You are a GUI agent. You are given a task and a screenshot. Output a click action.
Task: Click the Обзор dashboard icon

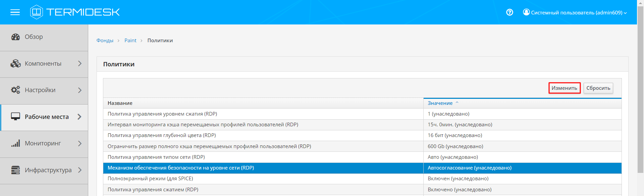point(15,37)
